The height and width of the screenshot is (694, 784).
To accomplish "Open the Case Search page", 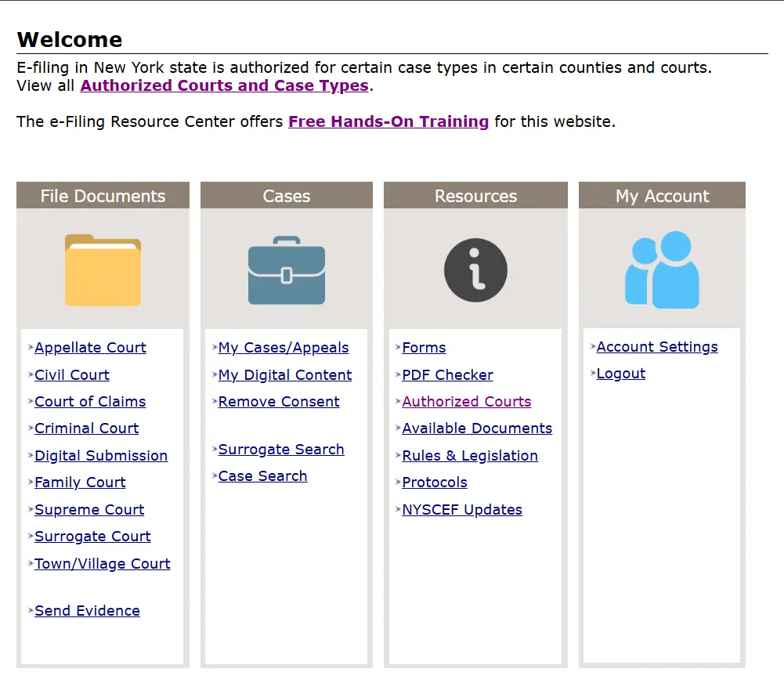I will click(262, 476).
